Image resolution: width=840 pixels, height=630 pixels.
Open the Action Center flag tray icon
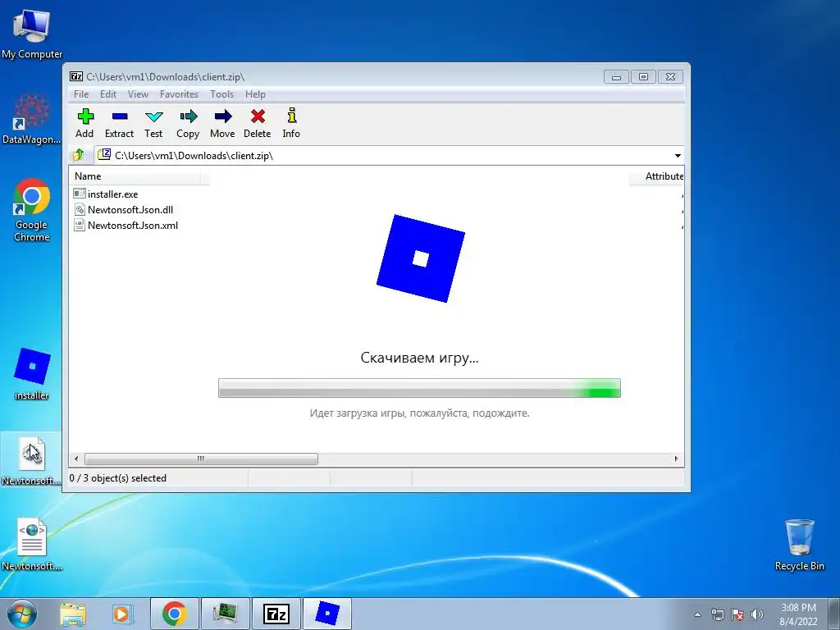point(737,614)
